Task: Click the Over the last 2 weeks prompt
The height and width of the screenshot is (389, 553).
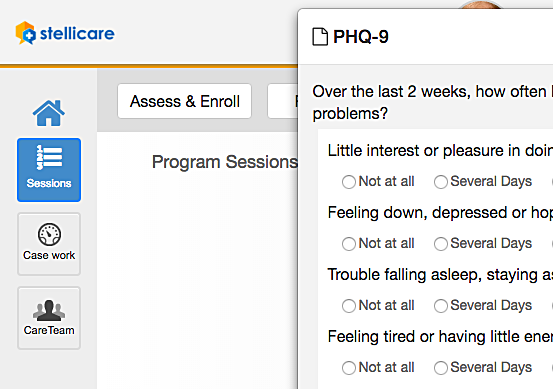Action: coord(432,103)
